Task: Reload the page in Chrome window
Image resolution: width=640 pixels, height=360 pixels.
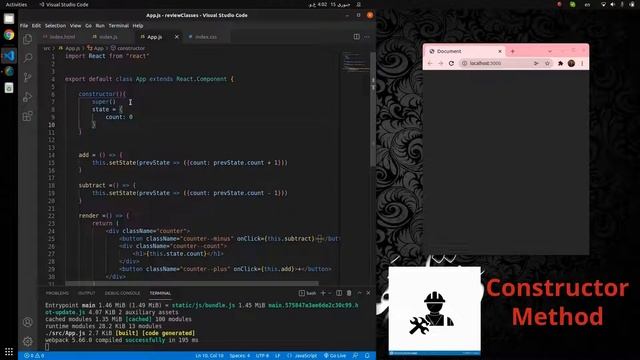Action: click(451, 63)
